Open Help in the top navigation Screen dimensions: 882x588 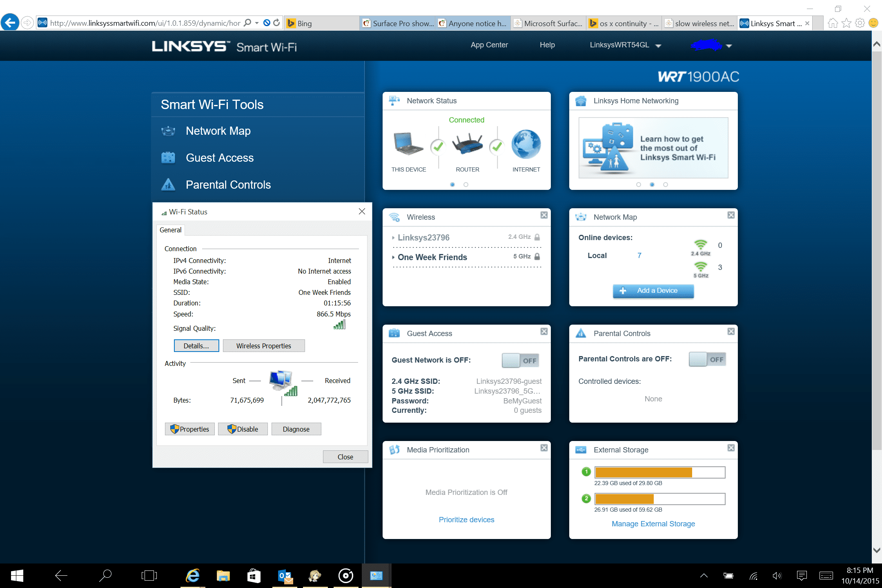pyautogui.click(x=547, y=45)
